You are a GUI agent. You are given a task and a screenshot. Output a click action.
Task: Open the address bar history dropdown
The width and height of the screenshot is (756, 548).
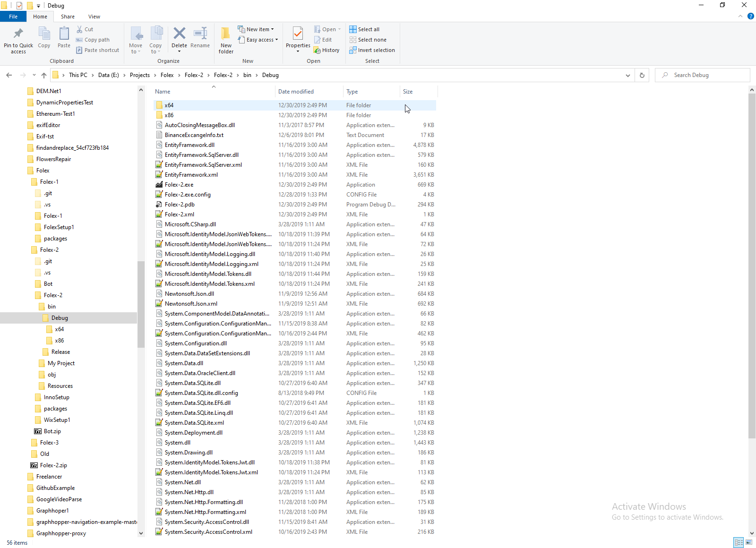(x=627, y=75)
